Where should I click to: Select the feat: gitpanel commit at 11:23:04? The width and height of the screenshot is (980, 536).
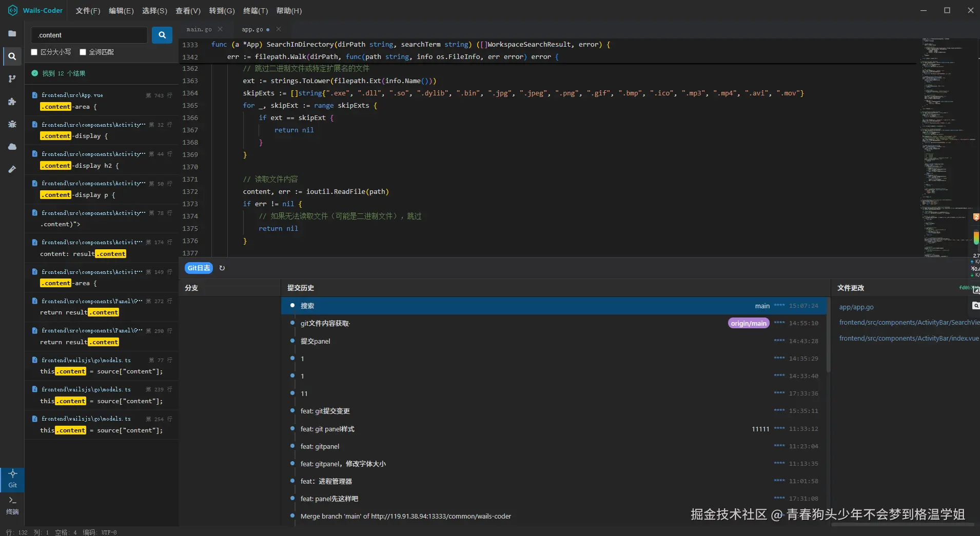pos(553,446)
